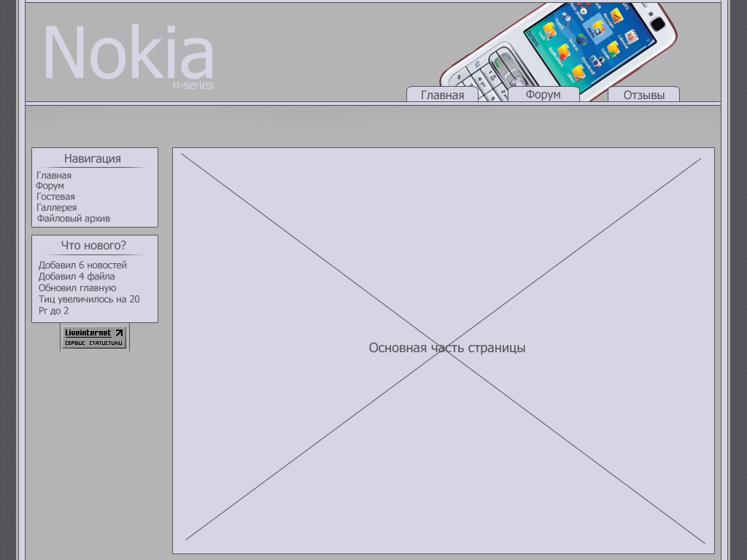This screenshot has width=747, height=560.
Task: Click the Nokia n-series logo
Action: pos(128,51)
